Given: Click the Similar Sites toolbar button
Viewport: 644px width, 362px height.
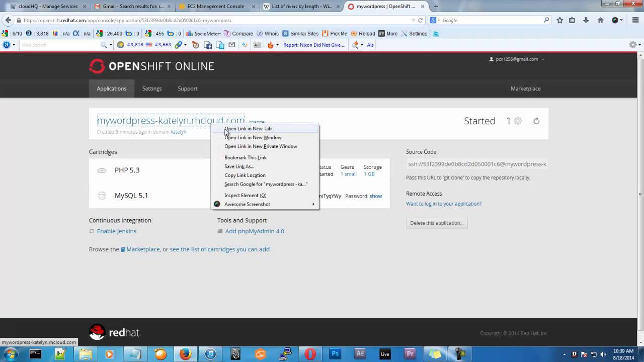Looking at the screenshot, I should [x=300, y=34].
